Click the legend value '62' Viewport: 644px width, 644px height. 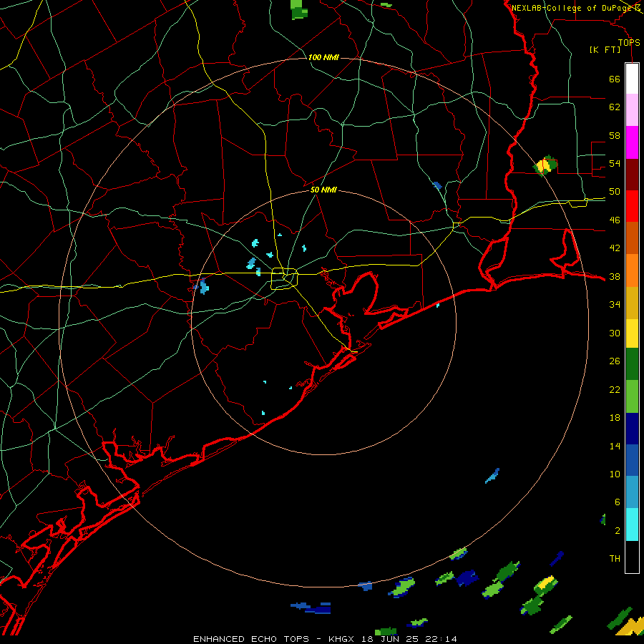point(615,107)
